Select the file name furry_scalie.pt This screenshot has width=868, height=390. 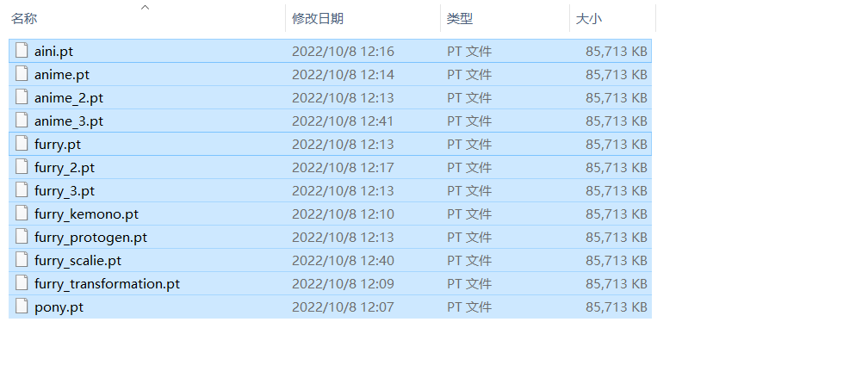pyautogui.click(x=78, y=261)
